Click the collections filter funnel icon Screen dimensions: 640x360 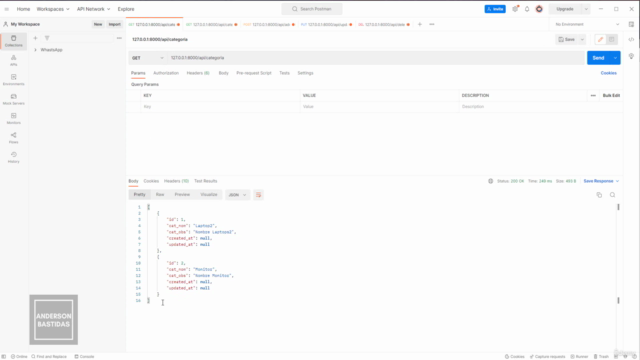point(47,38)
